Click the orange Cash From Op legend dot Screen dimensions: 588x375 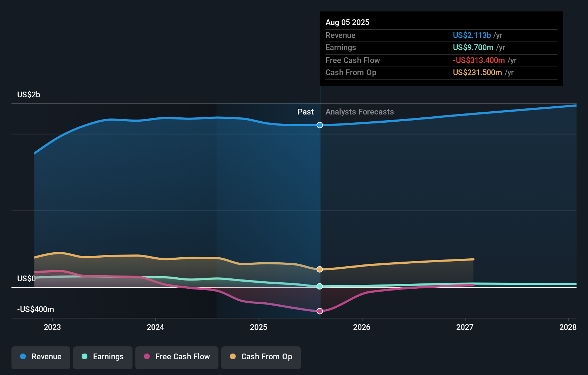[x=232, y=357]
